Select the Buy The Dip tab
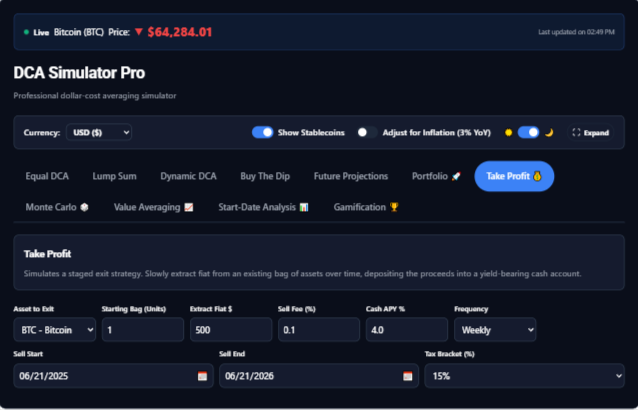Screen dimensions: 638x410 [265, 176]
